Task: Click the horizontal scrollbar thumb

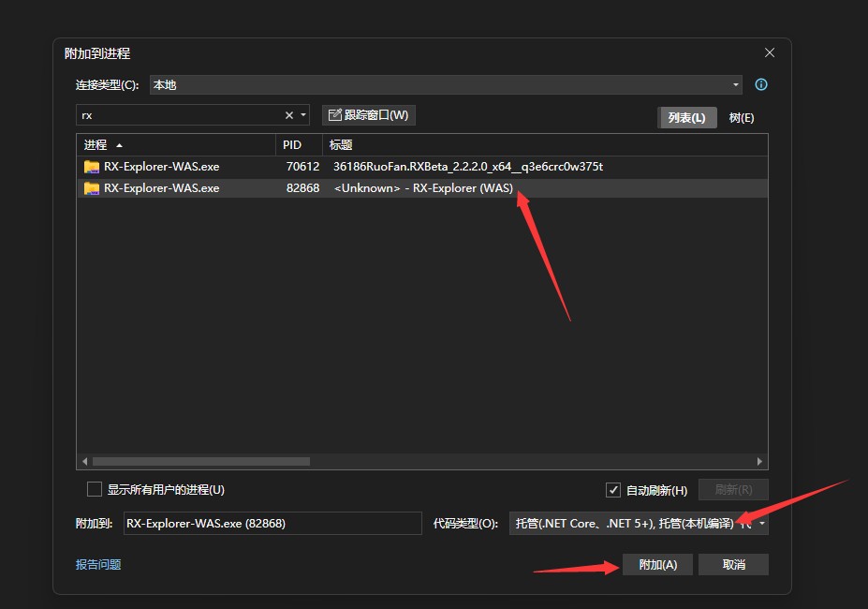Action: click(x=201, y=462)
